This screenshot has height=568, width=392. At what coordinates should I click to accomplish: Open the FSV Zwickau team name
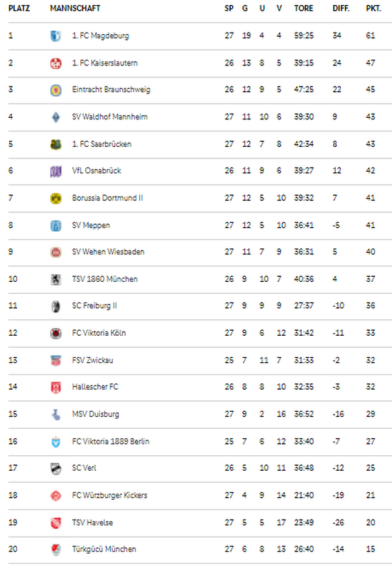[92, 361]
